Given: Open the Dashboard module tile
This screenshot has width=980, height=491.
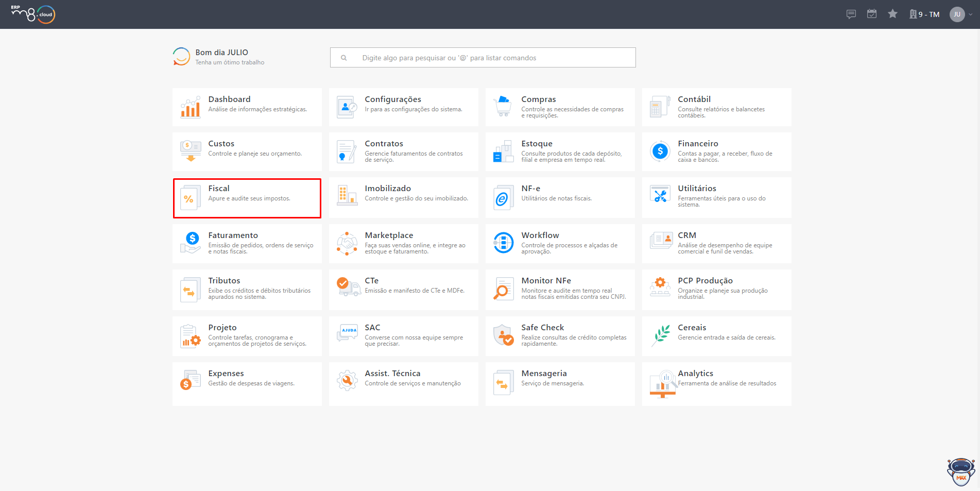Looking at the screenshot, I should [x=247, y=107].
